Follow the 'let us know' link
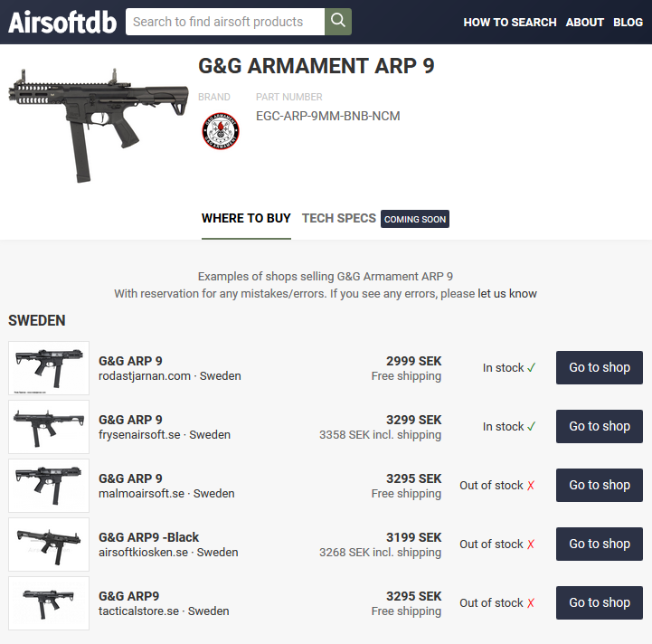The height and width of the screenshot is (644, 652). 507,294
